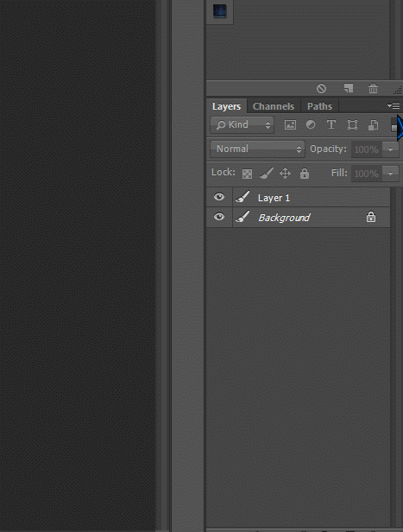Viewport: 403px width, 532px height.
Task: Open the Fill slider dropdown arrow
Action: pos(390,174)
